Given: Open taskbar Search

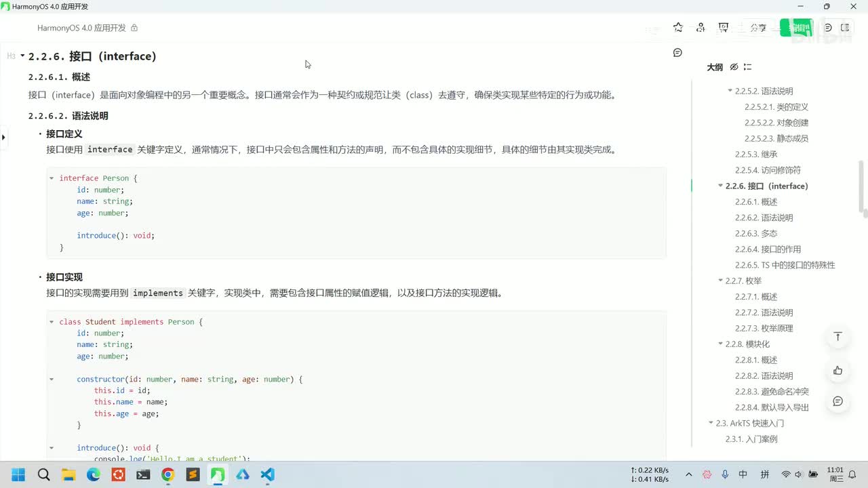Looking at the screenshot, I should click(x=43, y=474).
